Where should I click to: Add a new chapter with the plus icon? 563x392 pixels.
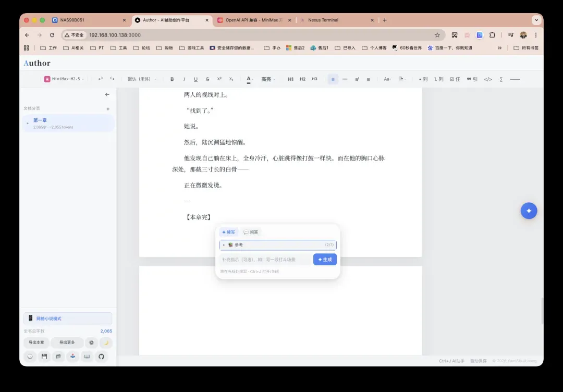pos(108,109)
